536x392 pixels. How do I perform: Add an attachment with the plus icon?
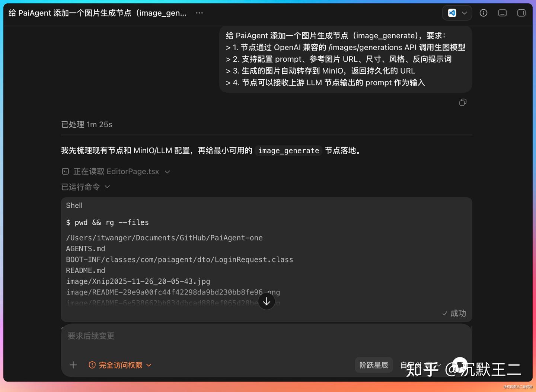pos(73,365)
